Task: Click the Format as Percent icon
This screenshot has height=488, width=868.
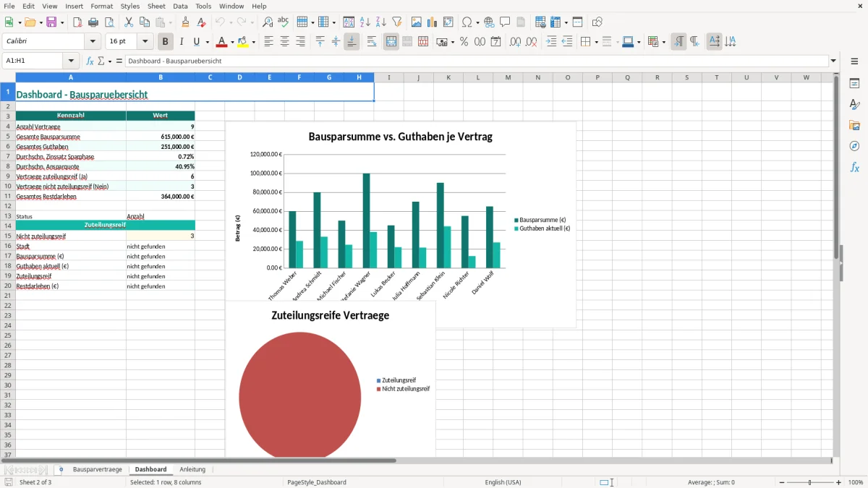Action: click(x=464, y=42)
